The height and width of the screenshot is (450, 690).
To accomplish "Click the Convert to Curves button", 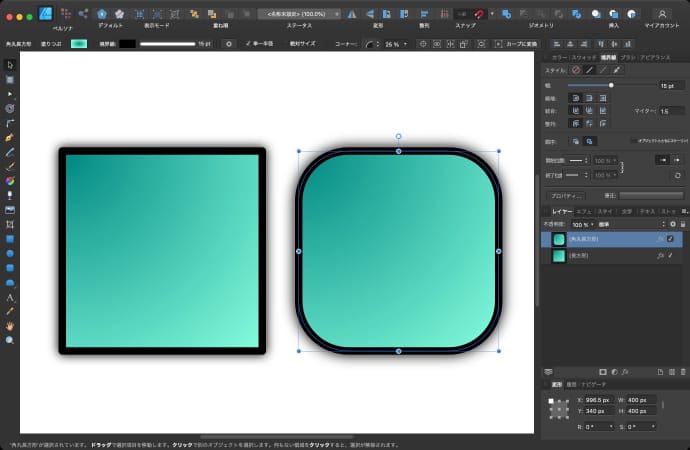I will coord(516,44).
